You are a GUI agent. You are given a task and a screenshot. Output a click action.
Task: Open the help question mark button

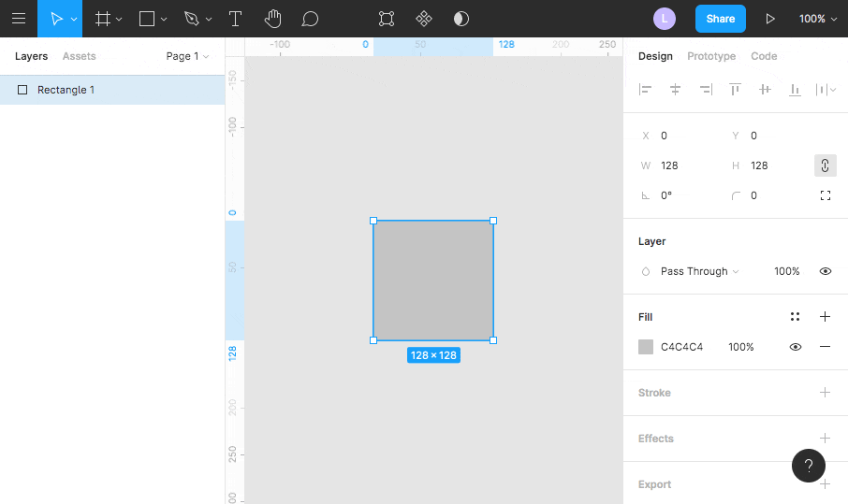pyautogui.click(x=808, y=466)
